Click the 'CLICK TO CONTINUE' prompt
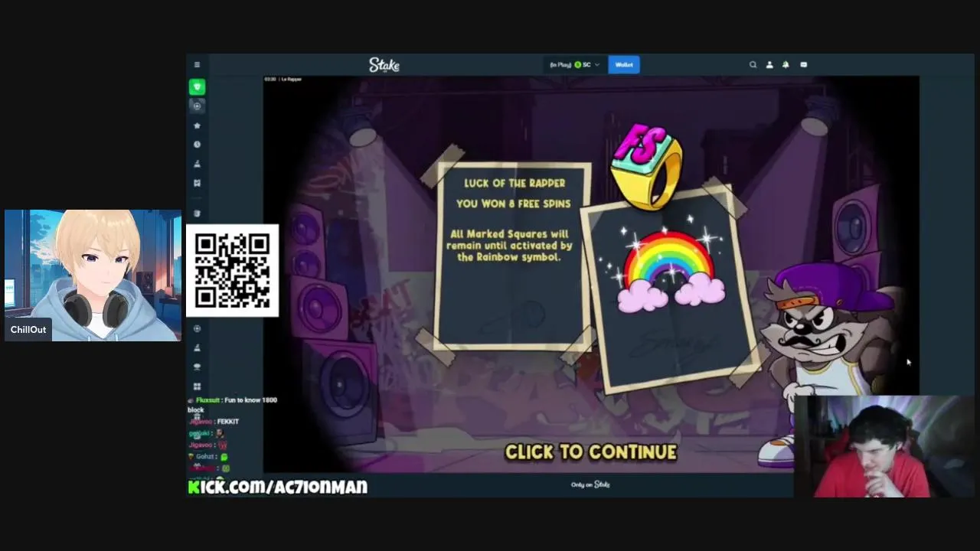This screenshot has width=980, height=551. pyautogui.click(x=591, y=452)
